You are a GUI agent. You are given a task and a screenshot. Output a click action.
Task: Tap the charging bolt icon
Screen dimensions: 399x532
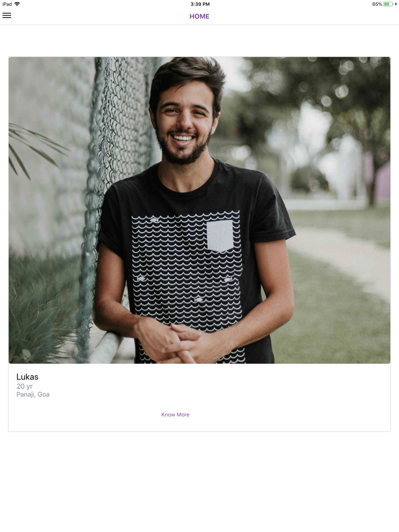pyautogui.click(x=396, y=4)
